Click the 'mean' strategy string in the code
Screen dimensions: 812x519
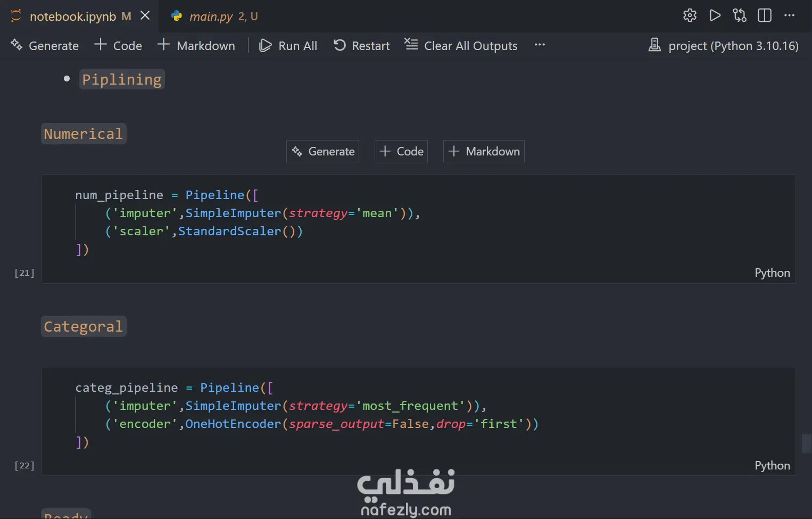pos(377,213)
